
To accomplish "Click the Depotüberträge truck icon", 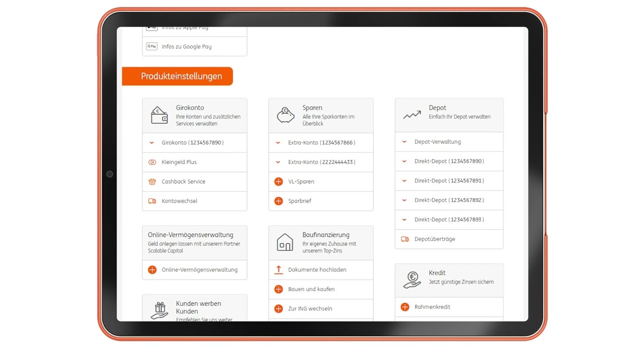I will tap(405, 239).
